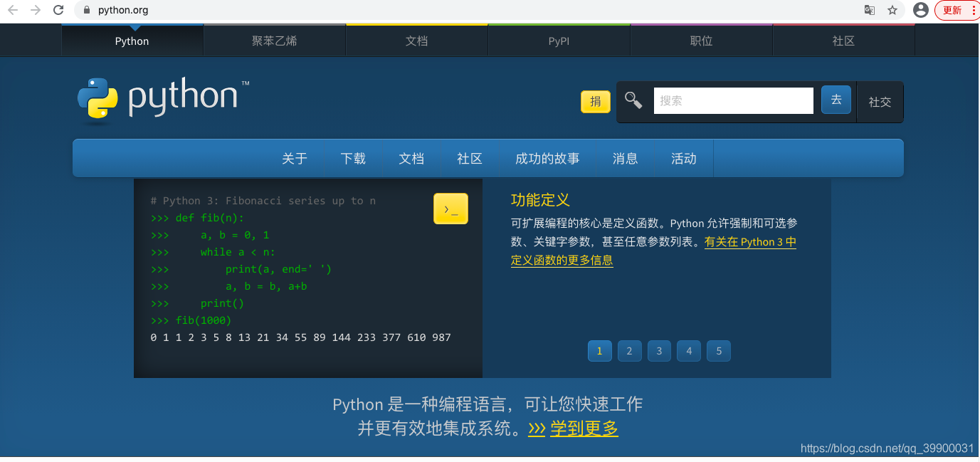Screen dimensions: 980x462
Task: Click the output line starting '0 1 1 2 3 5'
Action: (x=301, y=337)
